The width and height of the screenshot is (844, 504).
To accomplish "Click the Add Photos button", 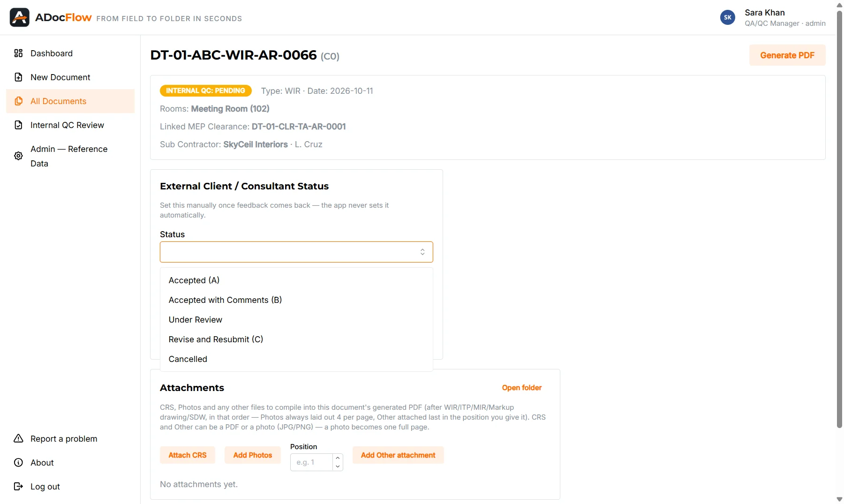I will [253, 455].
